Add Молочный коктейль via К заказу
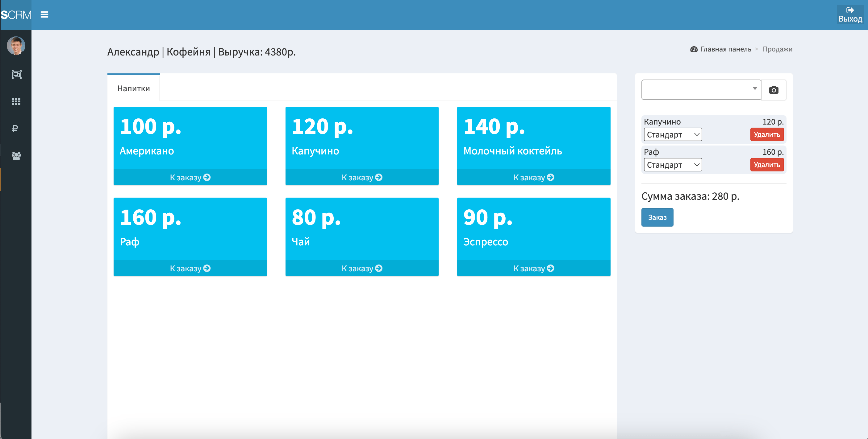 (533, 177)
